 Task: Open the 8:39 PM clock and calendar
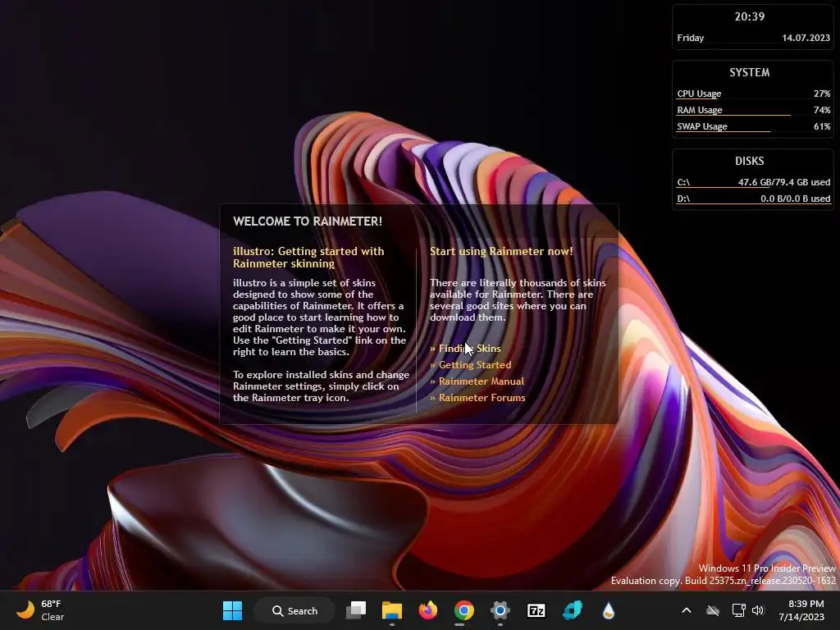801,610
